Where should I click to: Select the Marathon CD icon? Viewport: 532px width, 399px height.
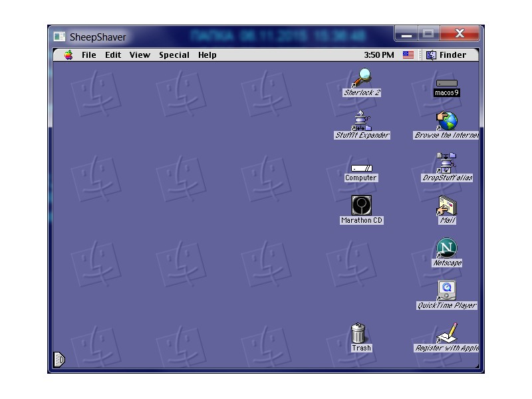362,205
